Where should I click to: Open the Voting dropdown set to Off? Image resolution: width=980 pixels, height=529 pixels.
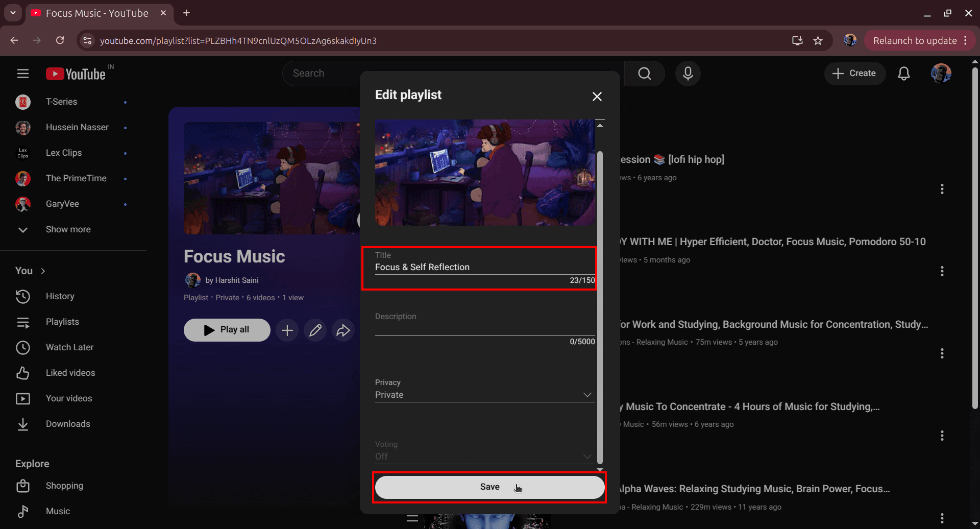coord(485,456)
